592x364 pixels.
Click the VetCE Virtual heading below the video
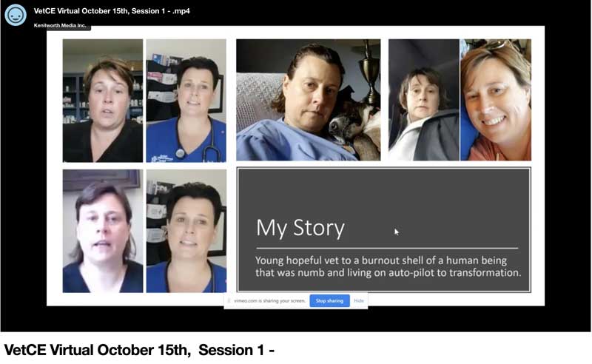pyautogui.click(x=139, y=350)
